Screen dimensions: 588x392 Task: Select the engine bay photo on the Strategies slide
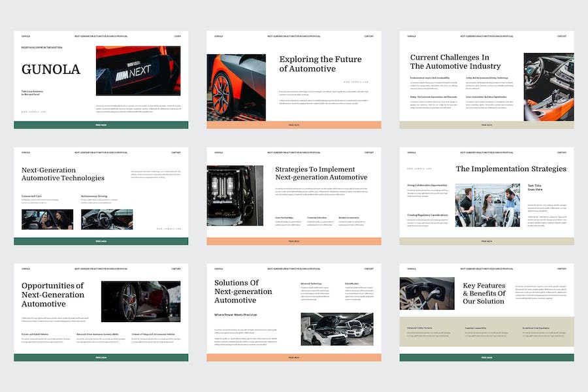pos(235,195)
